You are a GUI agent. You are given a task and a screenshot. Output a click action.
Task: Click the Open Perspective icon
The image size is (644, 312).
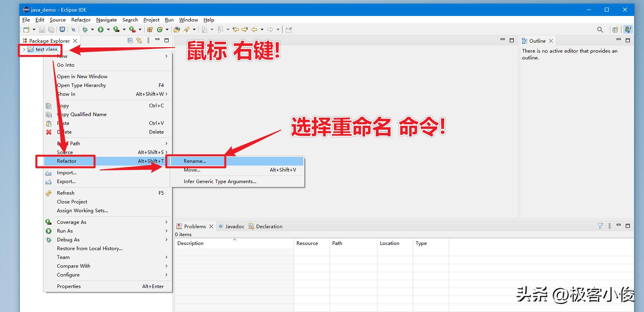pos(615,30)
